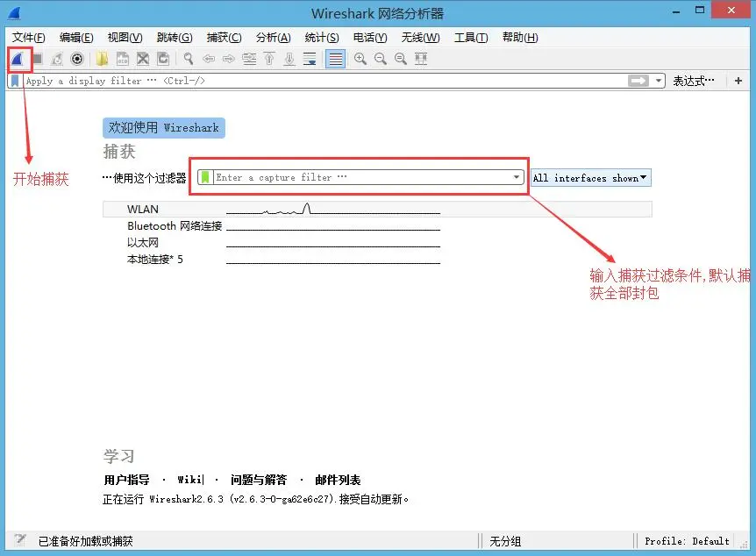Start capturing packets with the shark fin icon
The image size is (756, 556).
[18, 59]
